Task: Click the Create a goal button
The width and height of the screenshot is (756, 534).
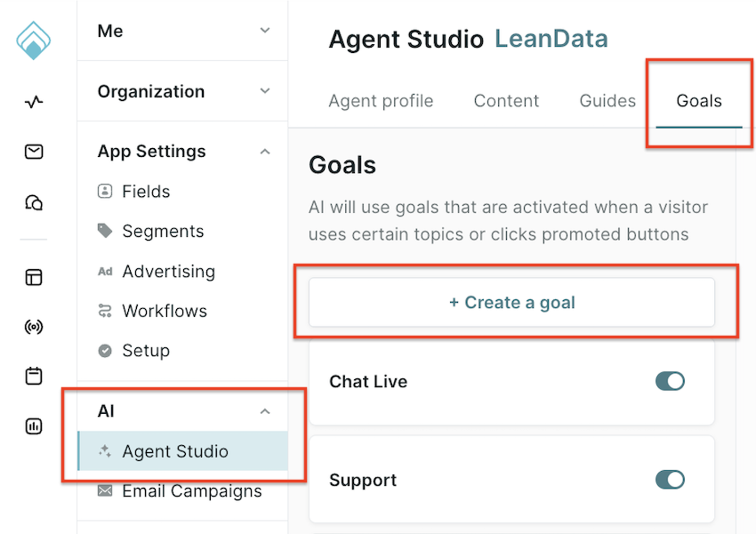Action: pos(512,302)
